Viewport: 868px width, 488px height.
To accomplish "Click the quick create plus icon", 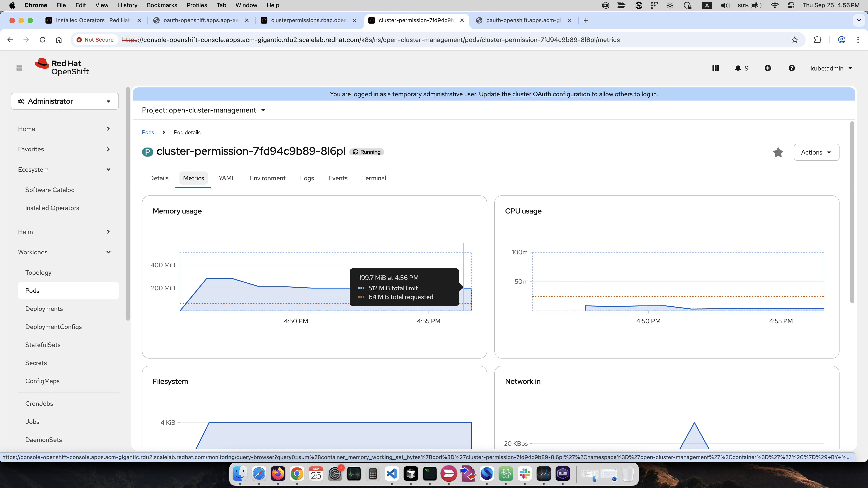I will click(768, 68).
